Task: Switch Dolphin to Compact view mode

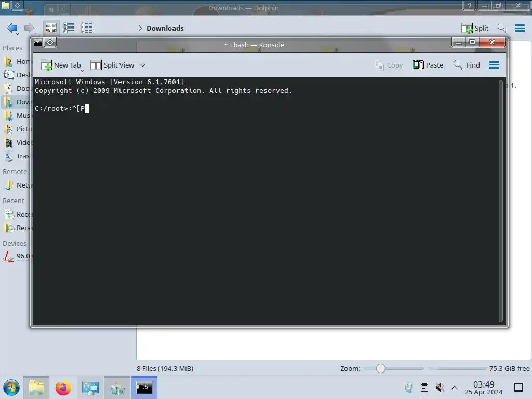Action: point(69,28)
